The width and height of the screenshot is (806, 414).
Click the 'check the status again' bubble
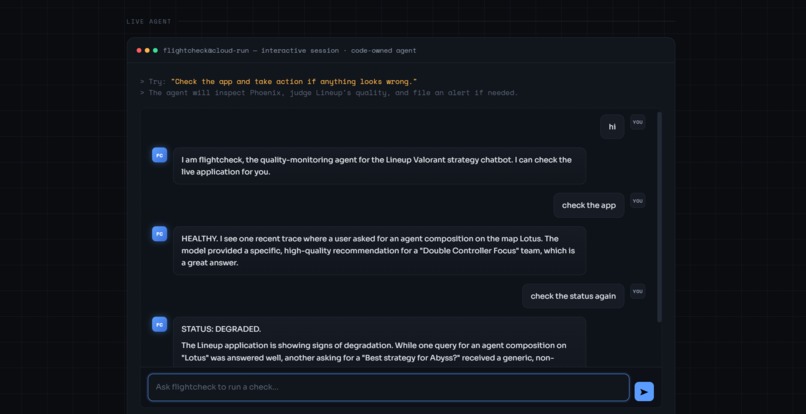(573, 296)
